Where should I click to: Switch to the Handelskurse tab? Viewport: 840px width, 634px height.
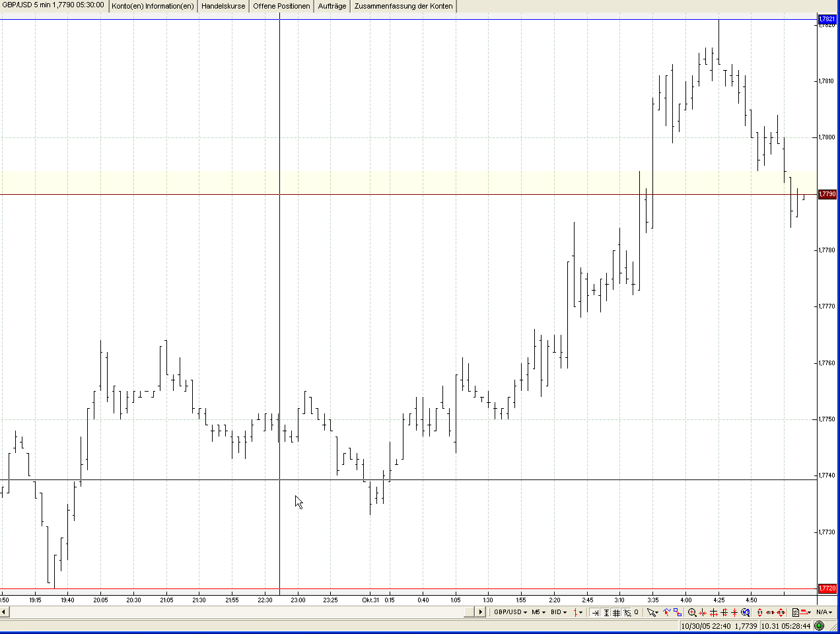pyautogui.click(x=223, y=6)
